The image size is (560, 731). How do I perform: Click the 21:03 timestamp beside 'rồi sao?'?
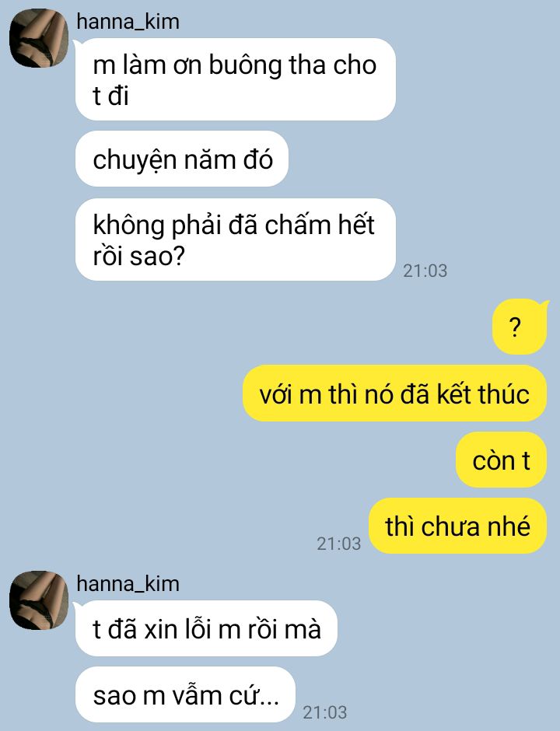pyautogui.click(x=425, y=271)
